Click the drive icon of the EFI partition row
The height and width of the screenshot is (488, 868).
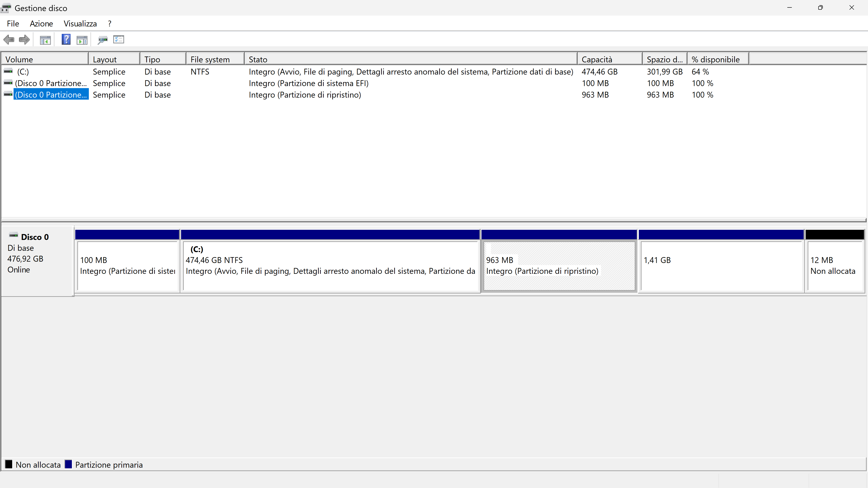pyautogui.click(x=8, y=83)
